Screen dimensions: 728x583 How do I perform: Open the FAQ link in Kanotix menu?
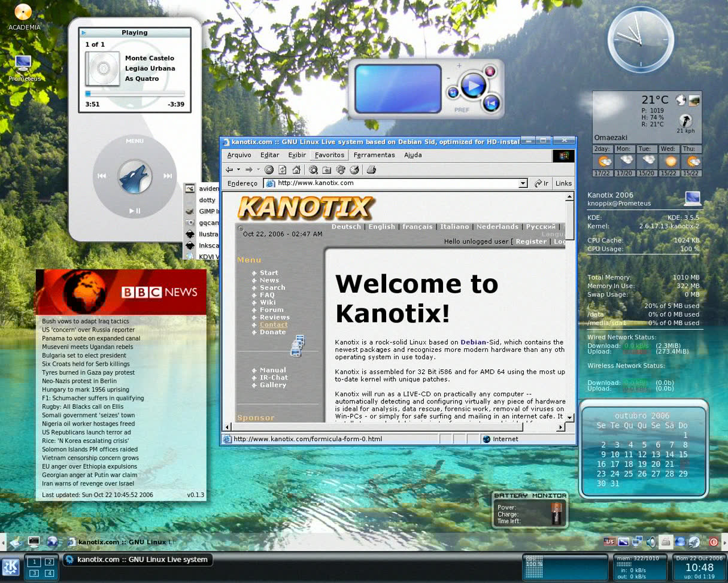tap(267, 295)
